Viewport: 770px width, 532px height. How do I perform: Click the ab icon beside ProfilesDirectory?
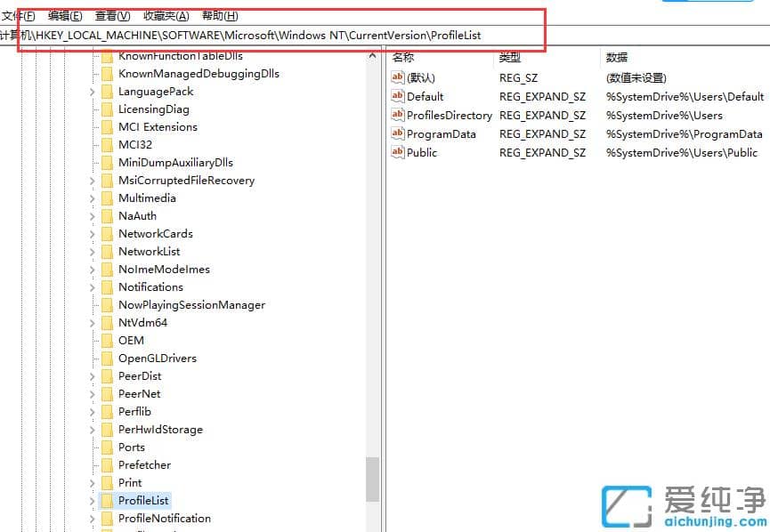pos(398,115)
